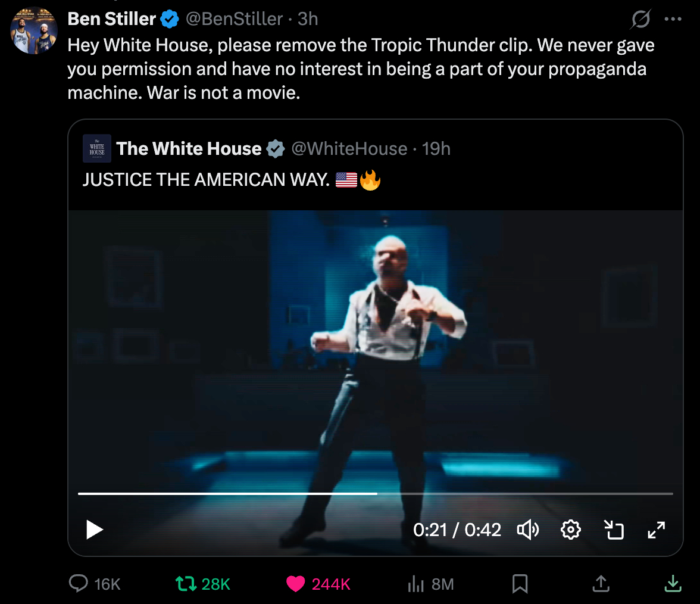Open the quoted tweet's 19h timestamp
This screenshot has height=604, width=700.
(x=436, y=148)
